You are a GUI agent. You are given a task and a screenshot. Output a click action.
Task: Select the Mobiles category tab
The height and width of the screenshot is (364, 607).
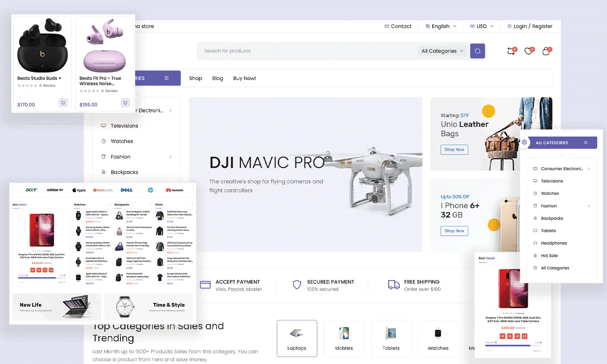[x=344, y=339]
